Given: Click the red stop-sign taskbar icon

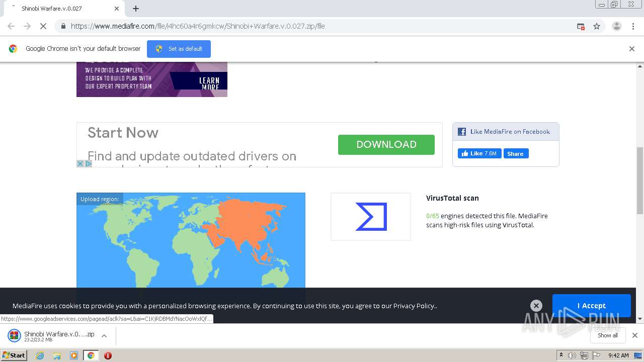Looking at the screenshot, I should click(x=108, y=355).
